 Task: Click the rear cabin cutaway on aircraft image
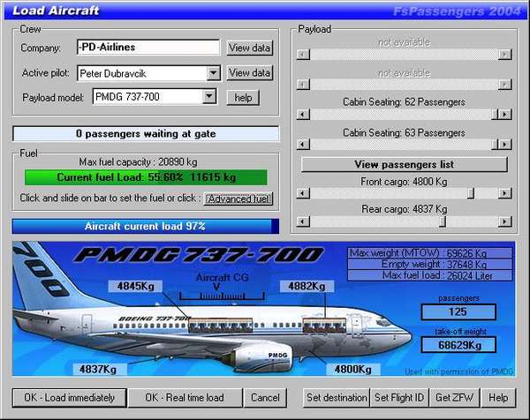tap(220, 326)
